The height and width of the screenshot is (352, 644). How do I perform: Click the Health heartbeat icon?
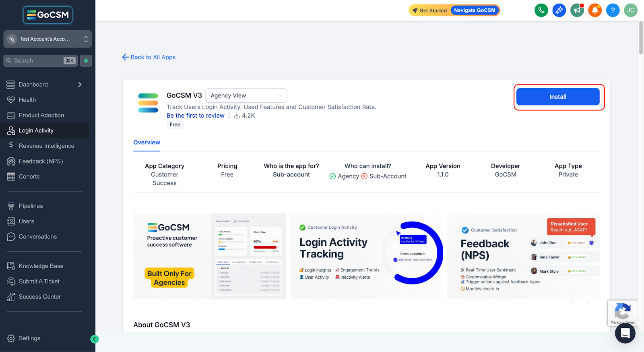(11, 100)
